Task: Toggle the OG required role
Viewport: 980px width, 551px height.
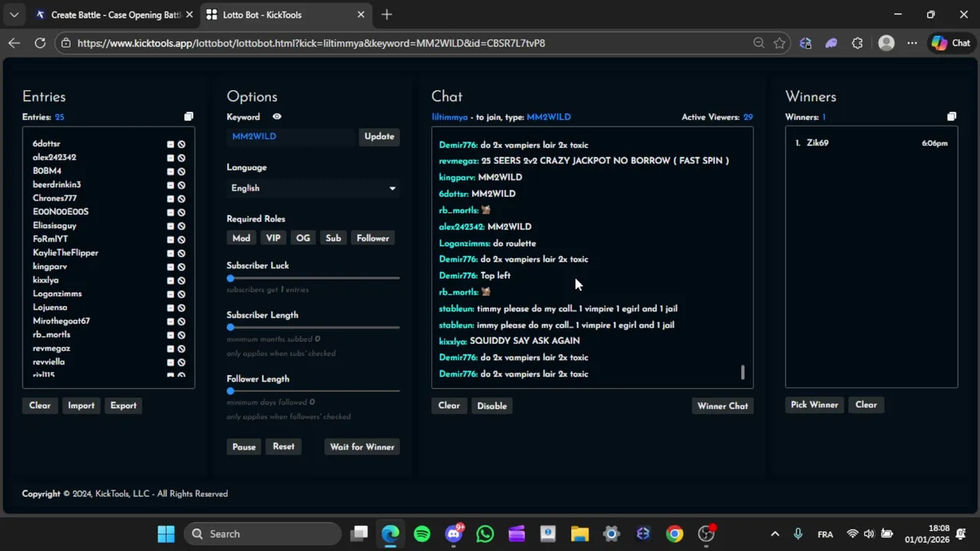Action: [303, 238]
